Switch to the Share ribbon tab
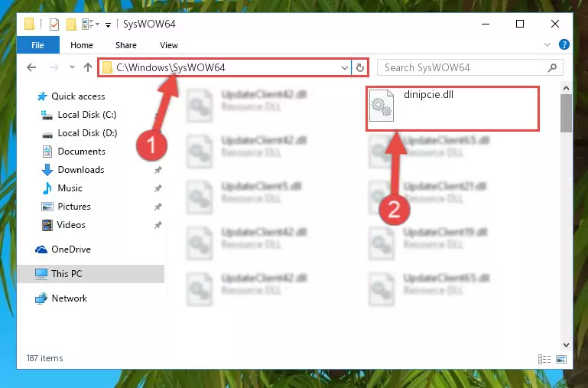This screenshot has height=388, width=588. tap(126, 45)
